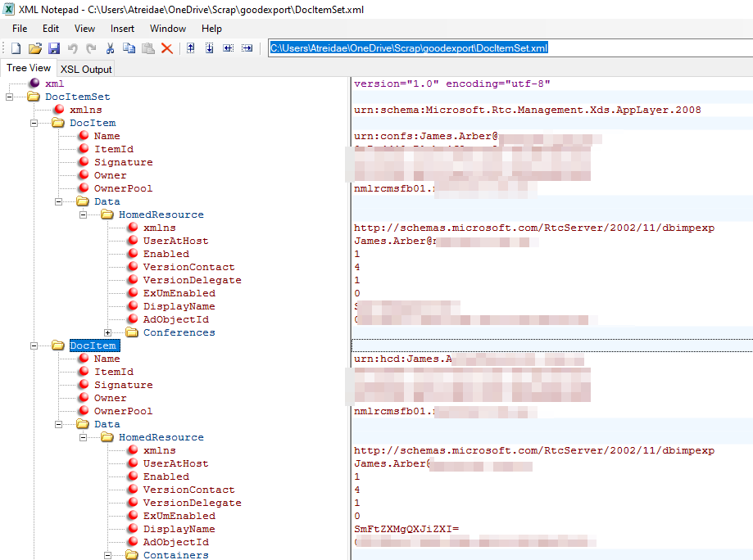Open an XML file with folder icon
The width and height of the screenshot is (753, 560).
[34, 48]
